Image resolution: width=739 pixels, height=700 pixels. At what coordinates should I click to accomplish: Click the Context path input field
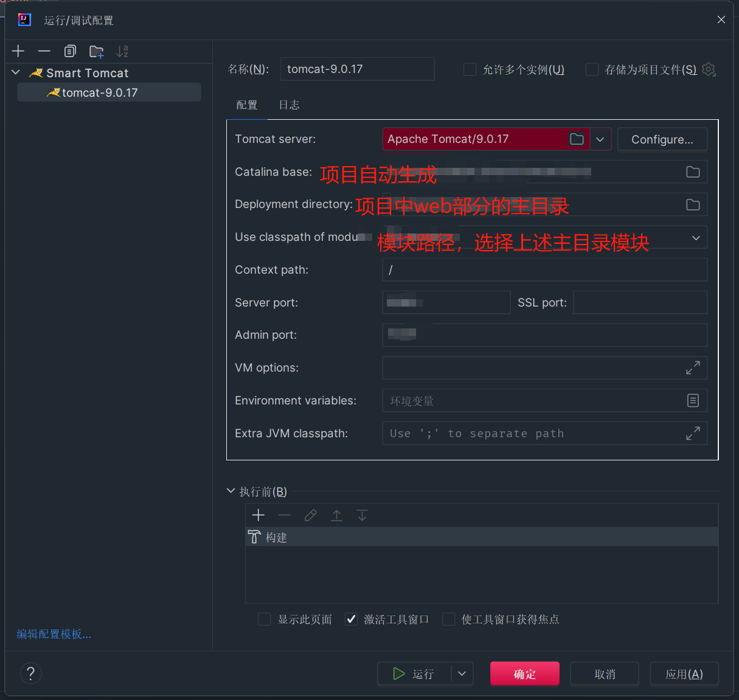(x=544, y=269)
